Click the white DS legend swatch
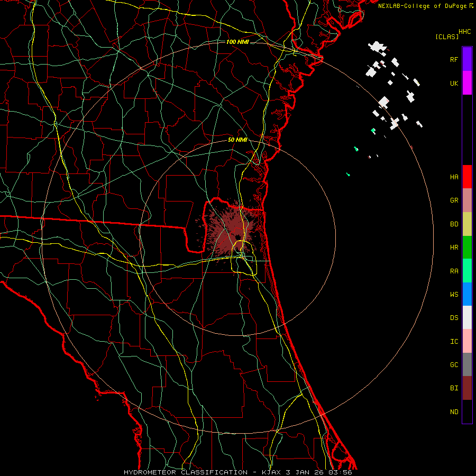 coord(467,317)
